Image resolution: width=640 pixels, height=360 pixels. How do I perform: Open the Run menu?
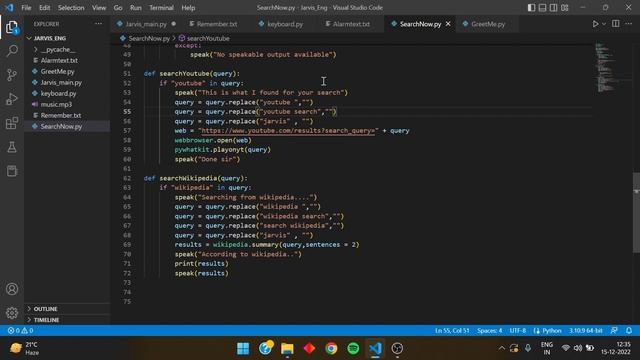[x=136, y=8]
